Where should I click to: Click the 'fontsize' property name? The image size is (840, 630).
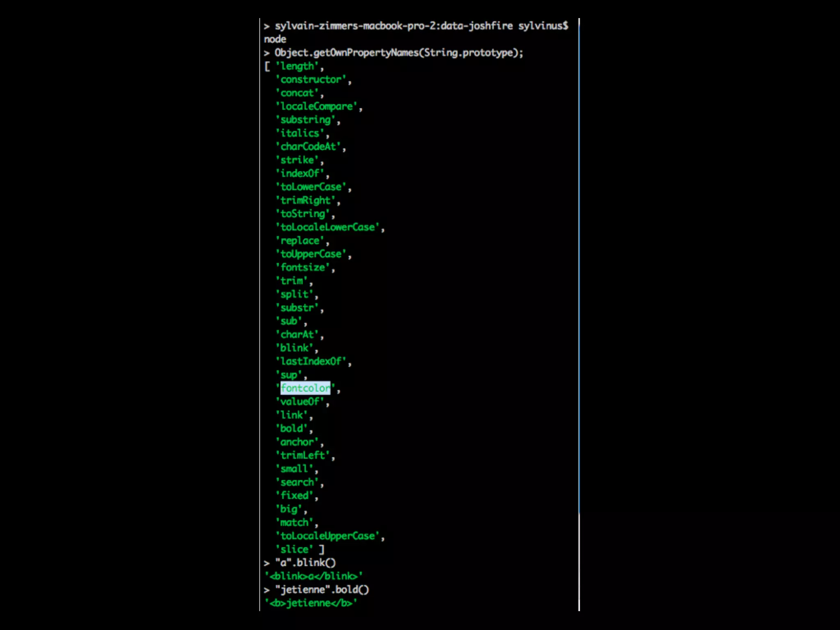(x=302, y=267)
